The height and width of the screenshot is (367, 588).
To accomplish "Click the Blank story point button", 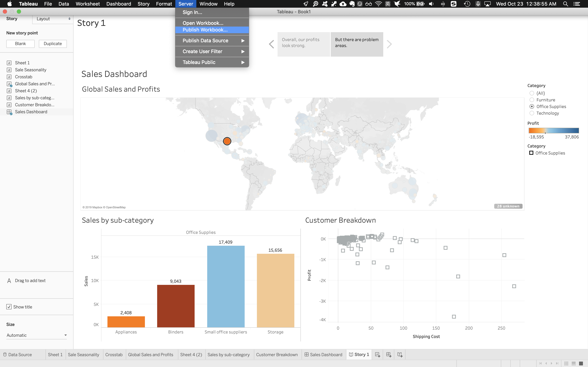I will [20, 44].
